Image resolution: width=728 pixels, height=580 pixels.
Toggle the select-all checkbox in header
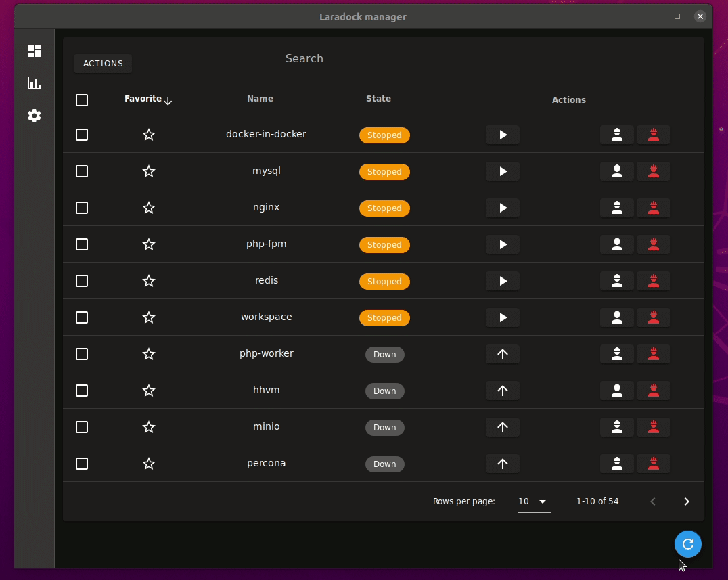point(82,100)
